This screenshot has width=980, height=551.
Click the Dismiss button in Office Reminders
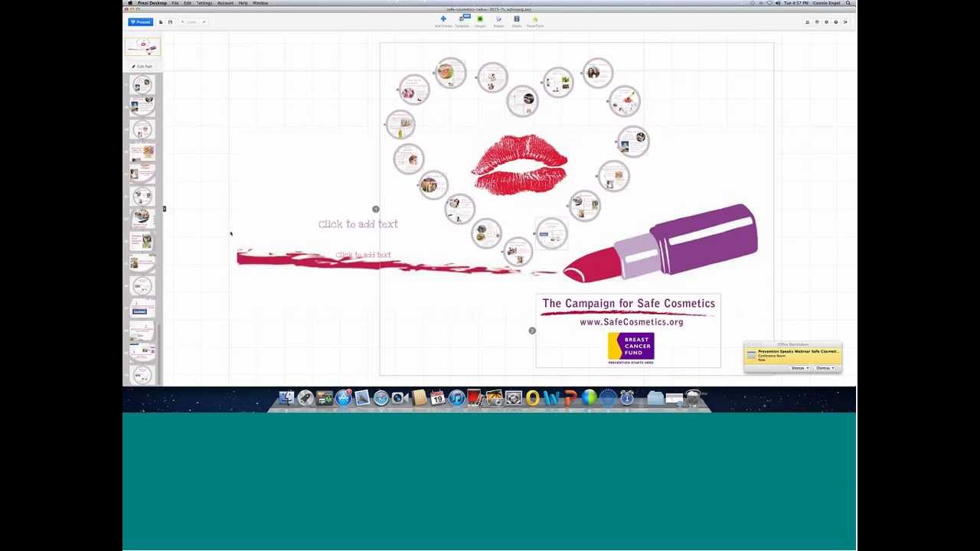(x=824, y=368)
